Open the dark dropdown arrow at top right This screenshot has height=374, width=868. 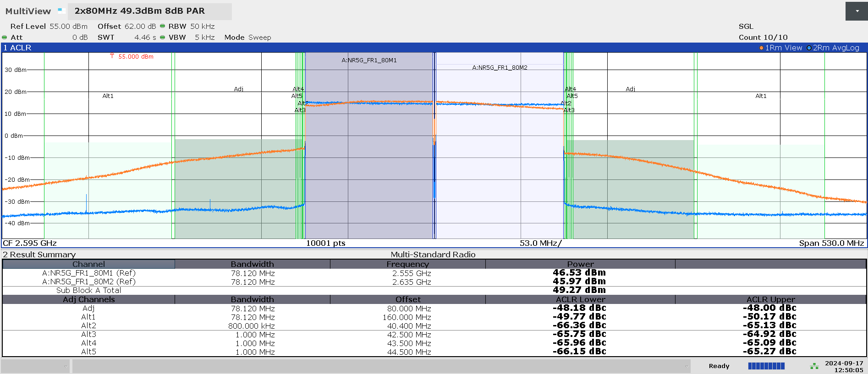point(857,11)
